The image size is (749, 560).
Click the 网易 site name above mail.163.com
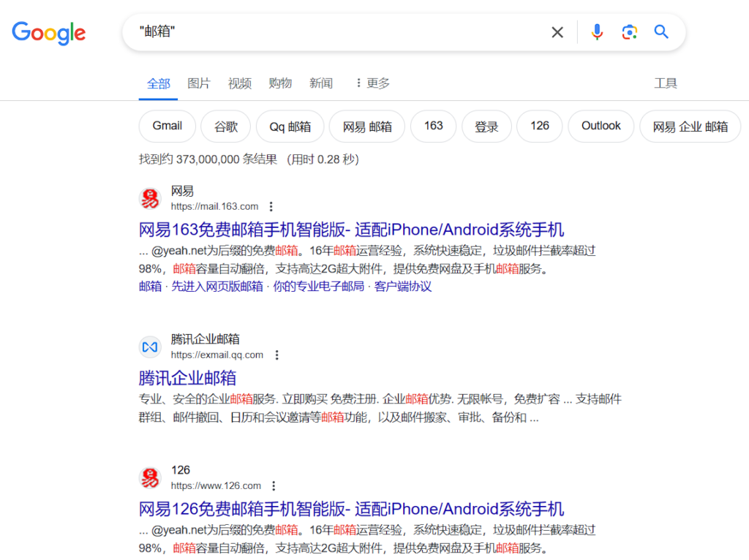tap(182, 192)
